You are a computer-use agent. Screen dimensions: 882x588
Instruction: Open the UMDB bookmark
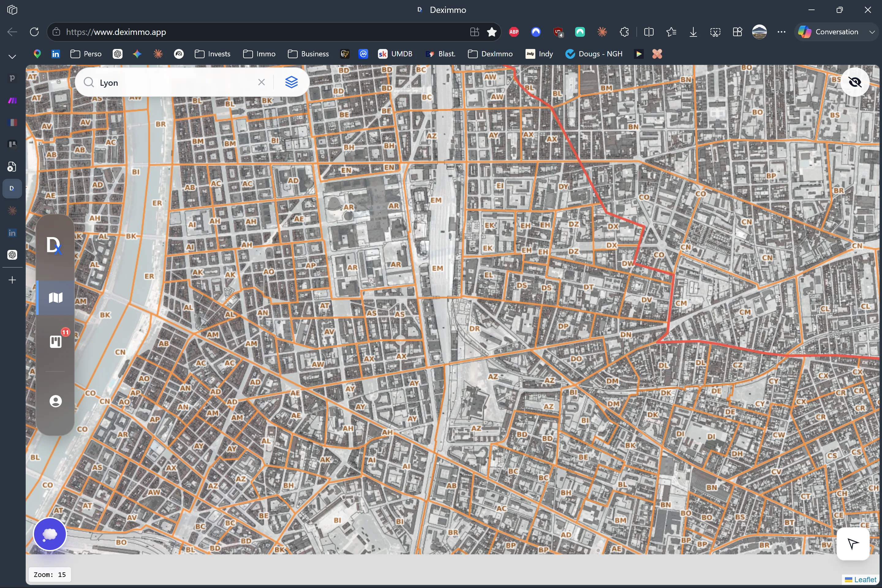point(395,54)
